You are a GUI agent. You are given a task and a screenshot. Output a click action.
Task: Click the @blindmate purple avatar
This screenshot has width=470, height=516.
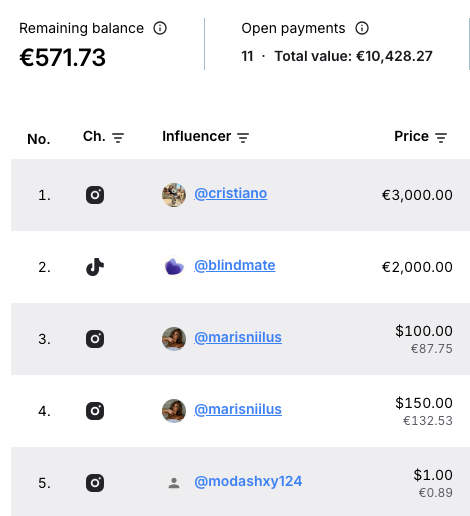[x=174, y=267]
